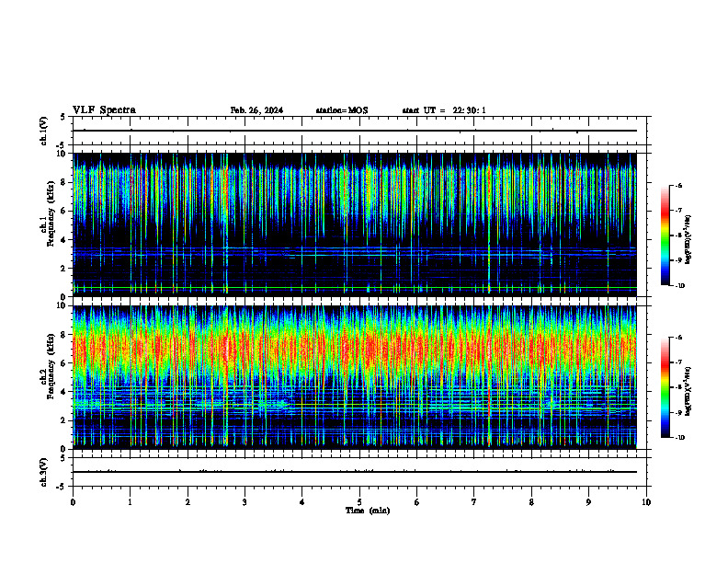The width and height of the screenshot is (728, 563).
Task: Click the ch.1 frequency tick "4"
Action: pyautogui.click(x=64, y=240)
